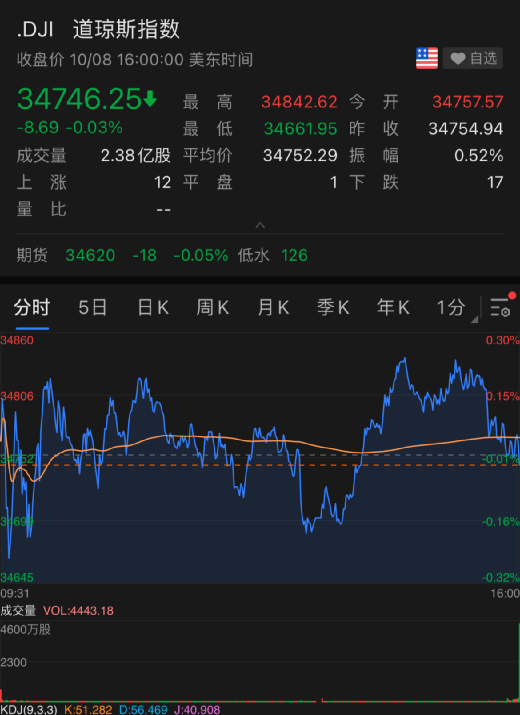Click the 上涨 count 12
Viewport: 520px width, 715px height.
point(162,183)
